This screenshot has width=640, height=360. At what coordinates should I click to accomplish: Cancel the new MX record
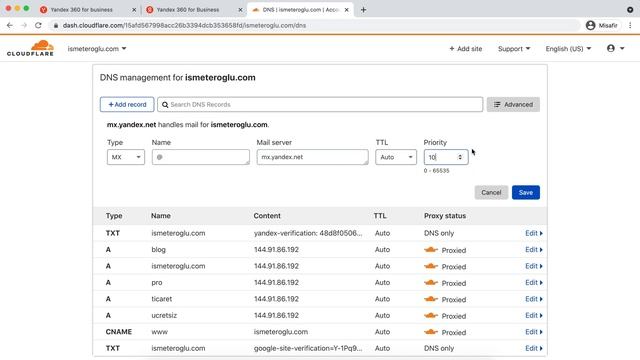click(491, 192)
